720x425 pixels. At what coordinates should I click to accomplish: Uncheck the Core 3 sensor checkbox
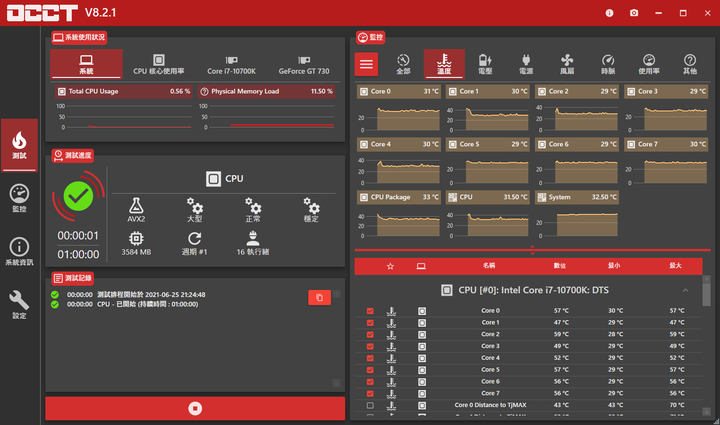[x=370, y=347]
